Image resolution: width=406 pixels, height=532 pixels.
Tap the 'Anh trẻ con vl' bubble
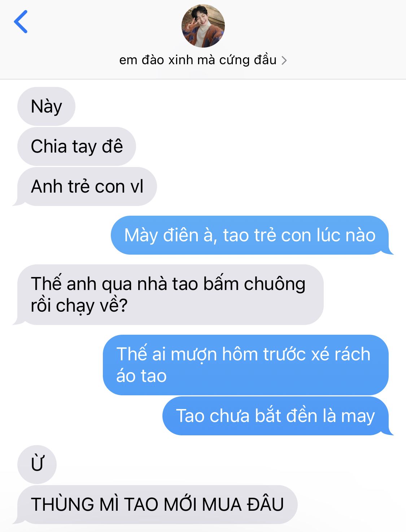(87, 186)
